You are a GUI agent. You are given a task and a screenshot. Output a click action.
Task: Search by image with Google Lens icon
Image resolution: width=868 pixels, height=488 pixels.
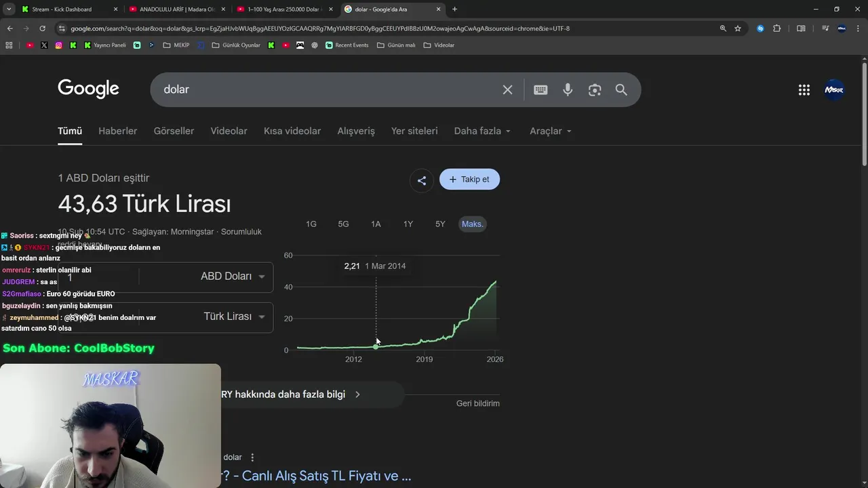(x=595, y=89)
